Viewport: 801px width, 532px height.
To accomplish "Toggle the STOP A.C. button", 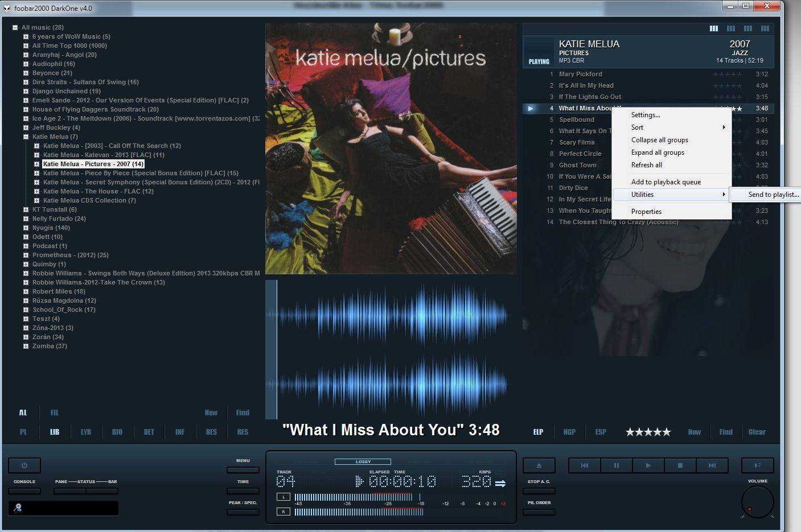I will 539,491.
